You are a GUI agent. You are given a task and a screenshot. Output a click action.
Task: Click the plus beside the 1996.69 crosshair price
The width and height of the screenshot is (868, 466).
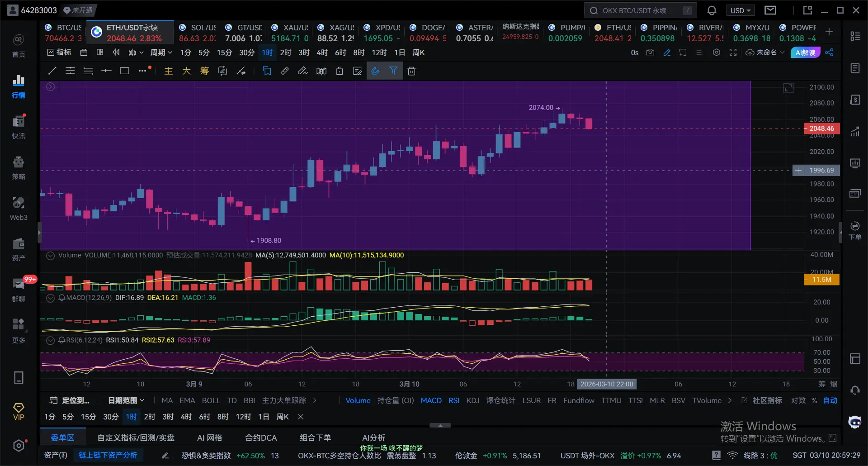tap(798, 171)
